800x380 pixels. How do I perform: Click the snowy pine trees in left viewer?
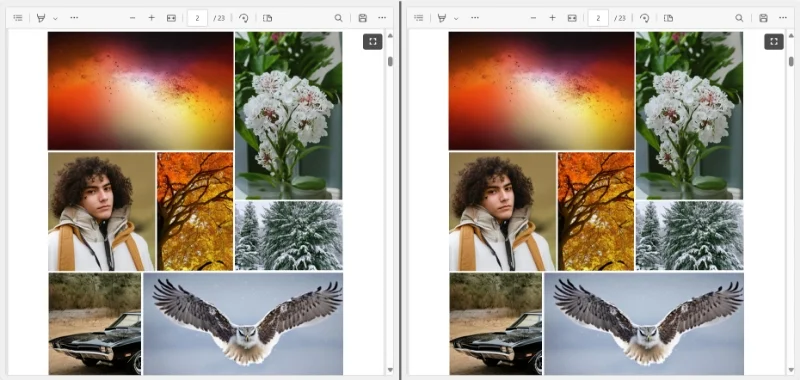pos(289,235)
